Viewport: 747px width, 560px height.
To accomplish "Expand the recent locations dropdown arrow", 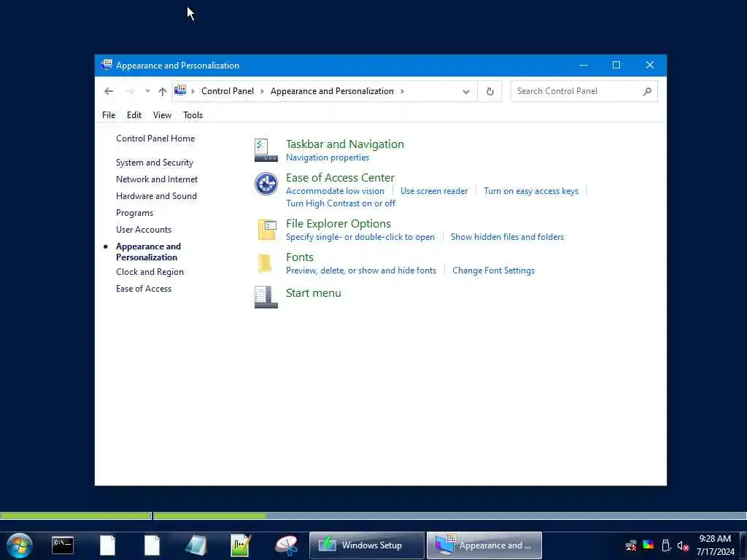I will pos(147,91).
